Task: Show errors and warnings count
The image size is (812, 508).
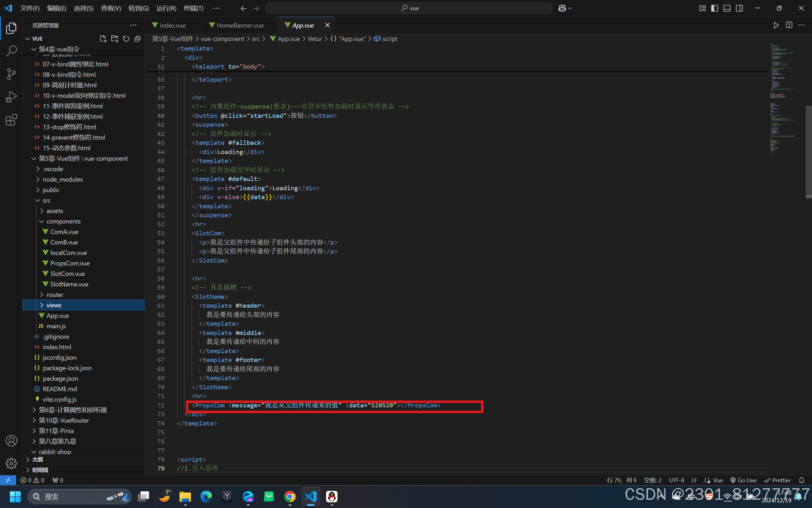Action: 32,480
